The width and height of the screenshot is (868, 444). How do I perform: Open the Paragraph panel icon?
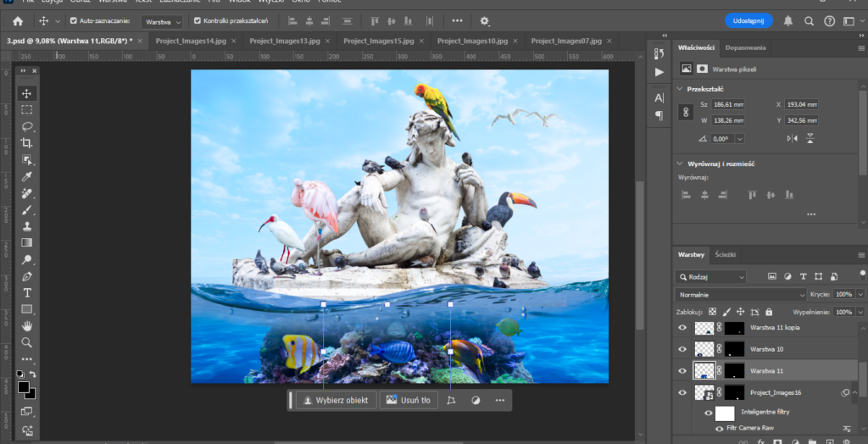coord(659,115)
